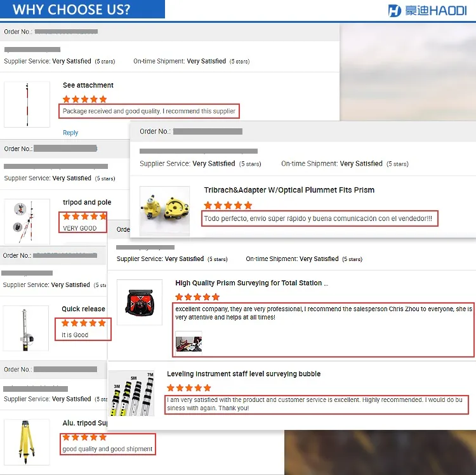
Task: Open the red prism bag product thumbnail
Action: tap(140, 302)
